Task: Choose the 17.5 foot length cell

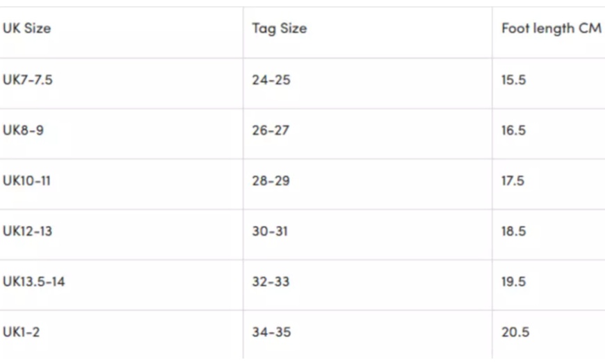Action: coord(513,181)
